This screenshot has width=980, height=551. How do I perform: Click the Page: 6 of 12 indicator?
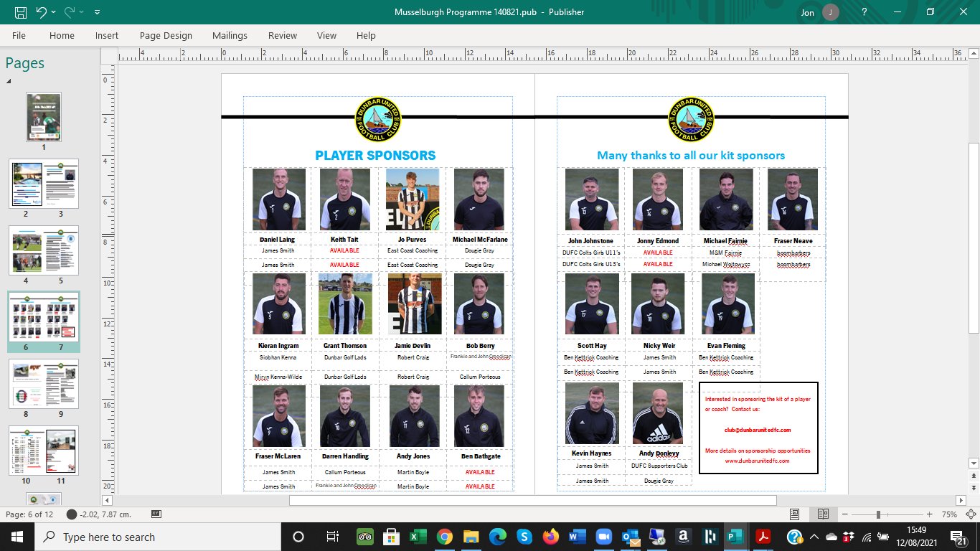[x=29, y=514]
